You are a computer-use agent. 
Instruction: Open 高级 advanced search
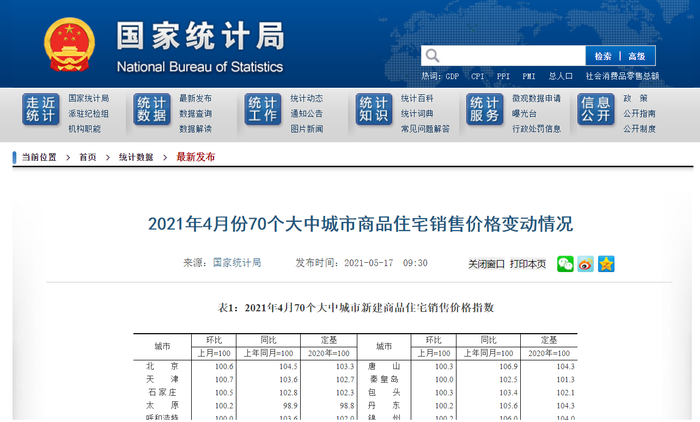point(637,56)
